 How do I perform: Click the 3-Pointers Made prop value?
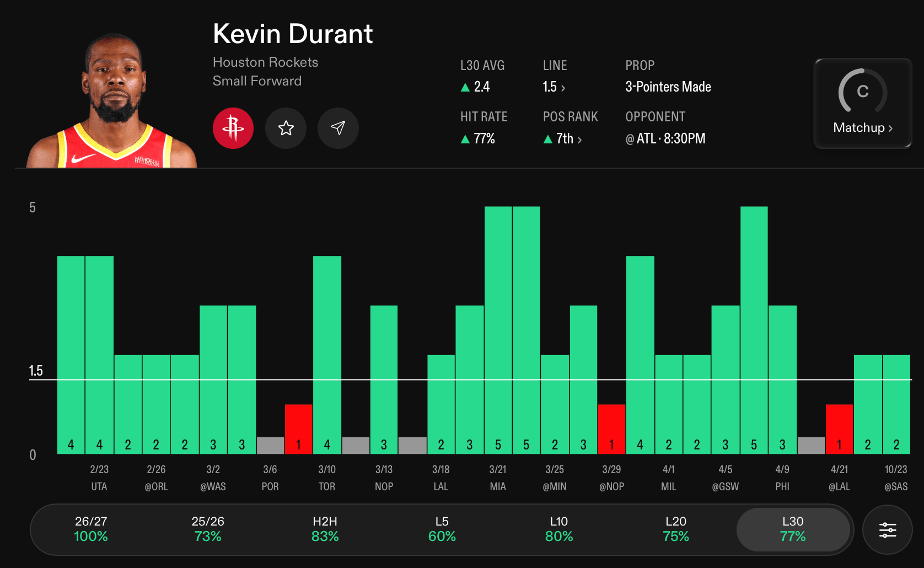pos(668,87)
